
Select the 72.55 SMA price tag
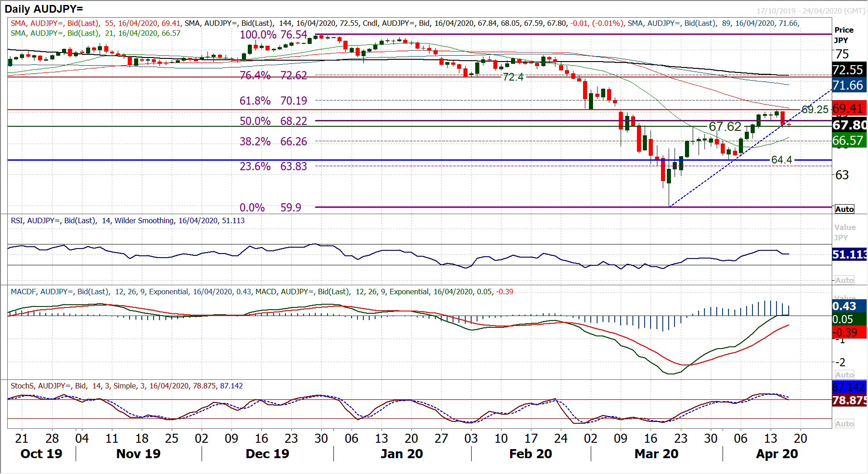point(849,70)
